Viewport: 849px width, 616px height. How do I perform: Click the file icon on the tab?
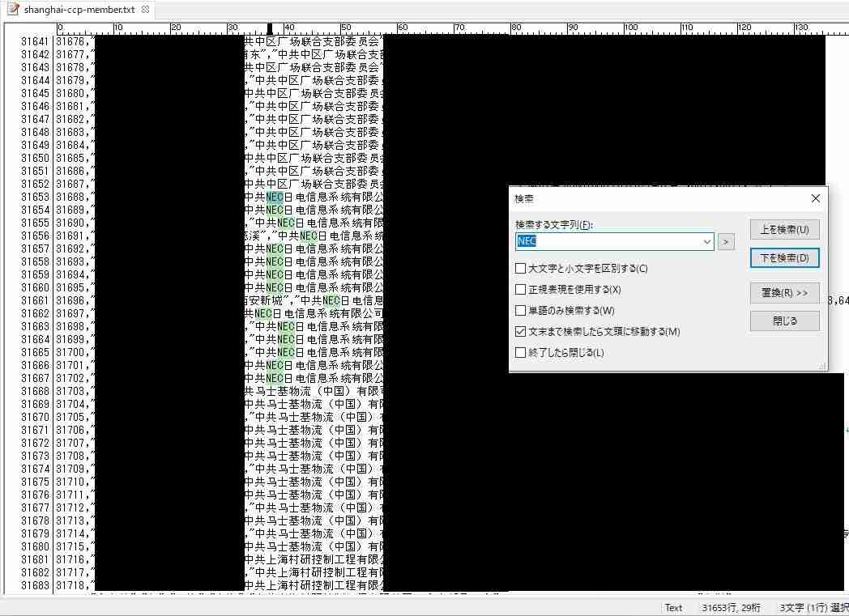12,9
